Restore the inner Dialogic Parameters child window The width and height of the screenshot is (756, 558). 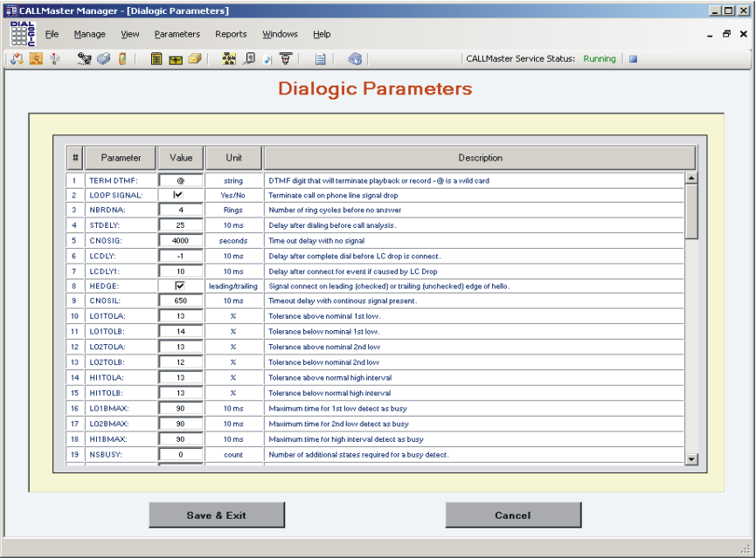point(726,34)
